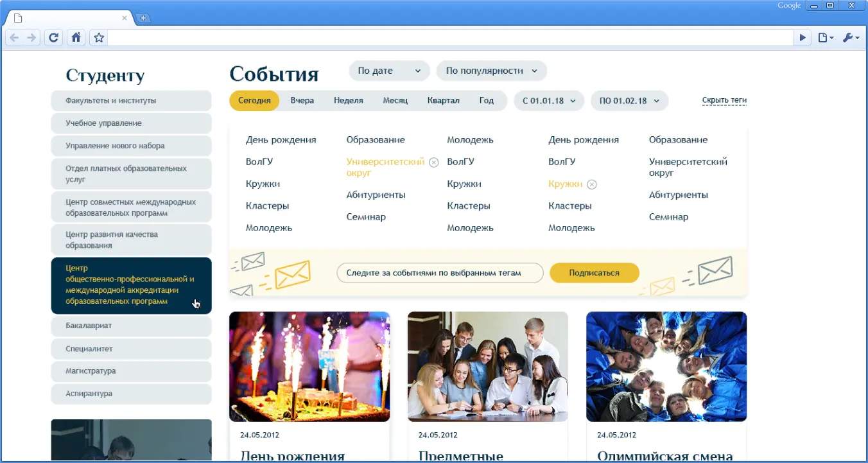The image size is (868, 463).
Task: Open Отдел платных образовательных услуг
Action: coord(131,174)
